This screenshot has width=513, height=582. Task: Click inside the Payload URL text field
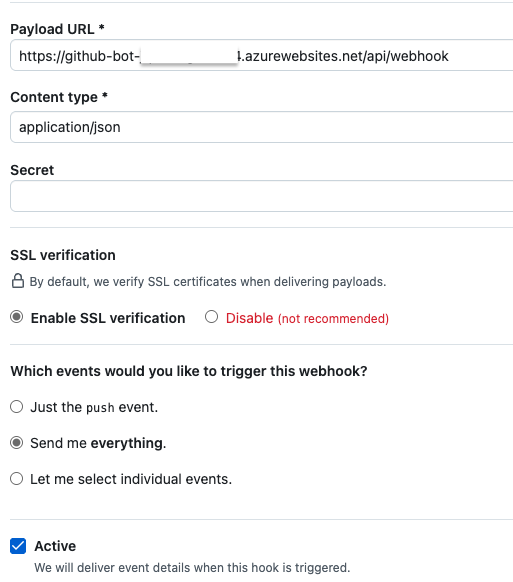tap(262, 55)
